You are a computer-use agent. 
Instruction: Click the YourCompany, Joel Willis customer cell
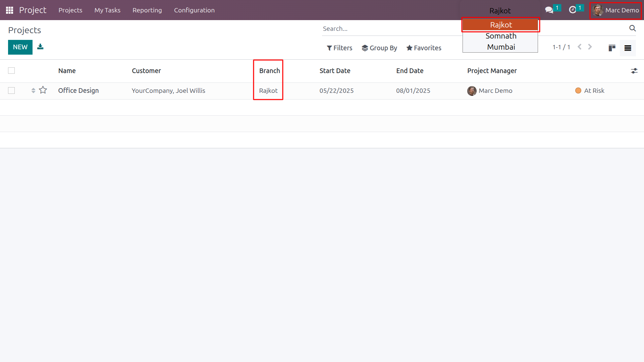(x=168, y=90)
